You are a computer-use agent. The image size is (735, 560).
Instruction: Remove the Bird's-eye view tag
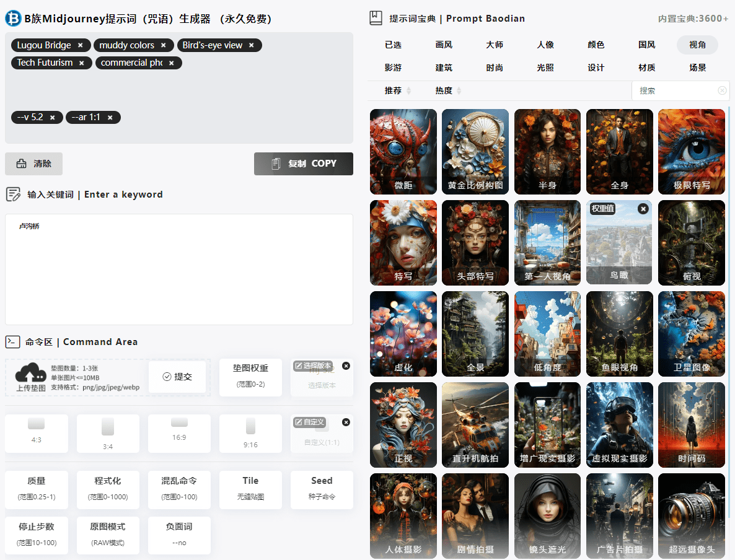click(x=251, y=45)
